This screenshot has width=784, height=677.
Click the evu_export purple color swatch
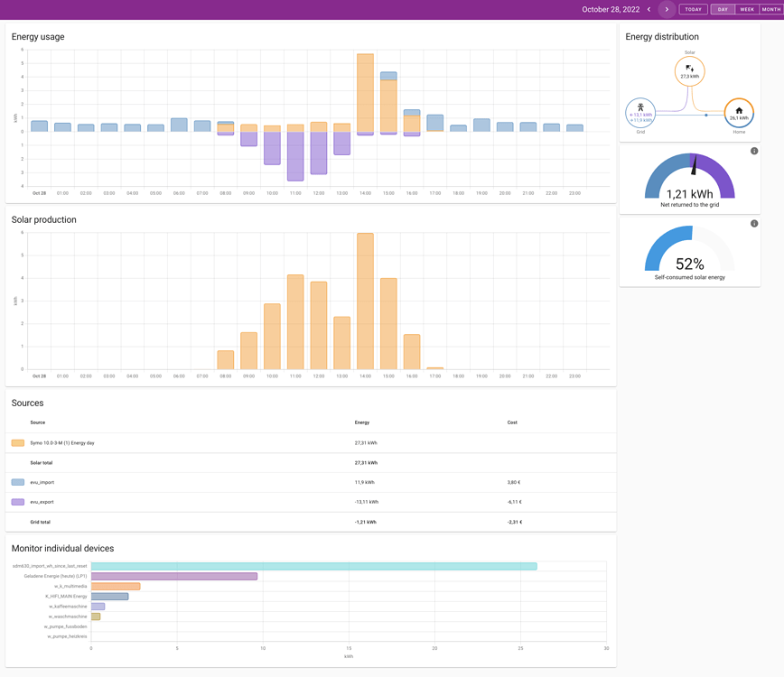point(18,502)
